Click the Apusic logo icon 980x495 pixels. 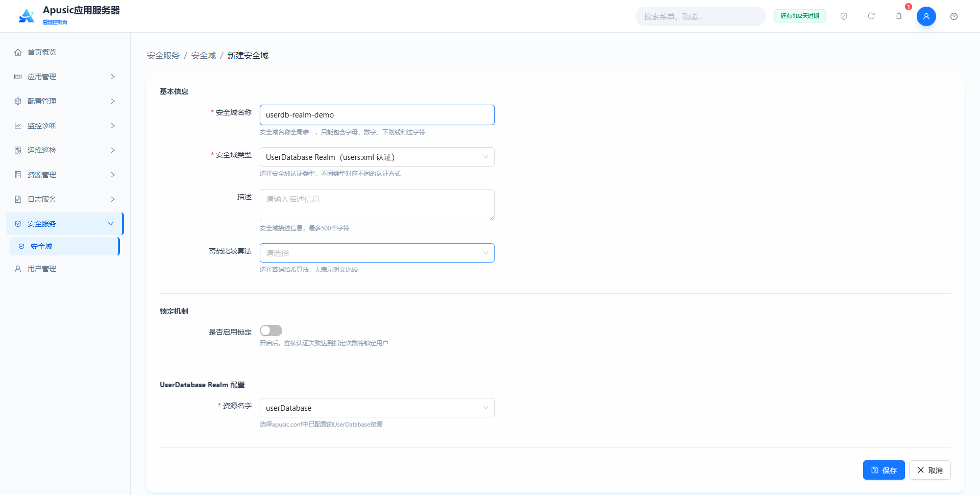pos(27,16)
